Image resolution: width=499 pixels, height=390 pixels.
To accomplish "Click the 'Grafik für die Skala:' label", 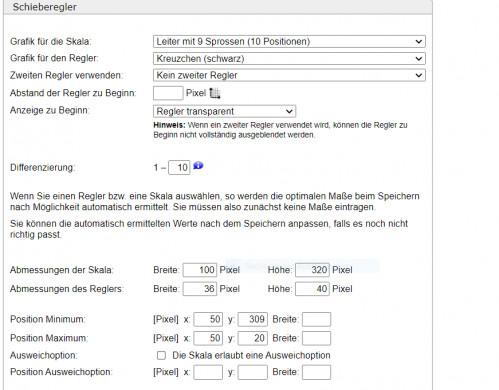I will (51, 41).
